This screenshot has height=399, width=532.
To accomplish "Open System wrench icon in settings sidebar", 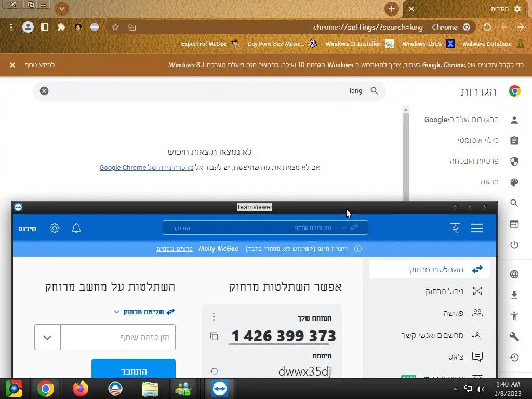I will click(x=514, y=336).
